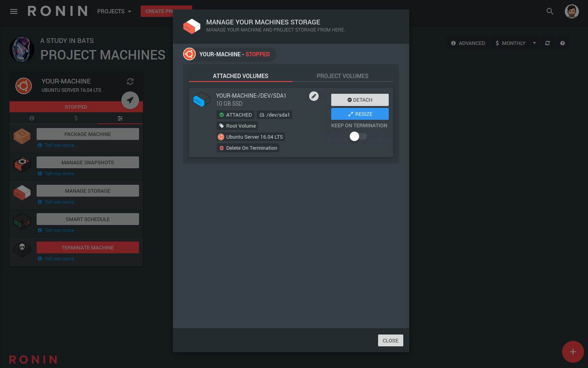The image size is (588, 368).
Task: Click the Ubuntu icon beside YOUR-MACHINE - STOPPED
Action: [x=189, y=54]
